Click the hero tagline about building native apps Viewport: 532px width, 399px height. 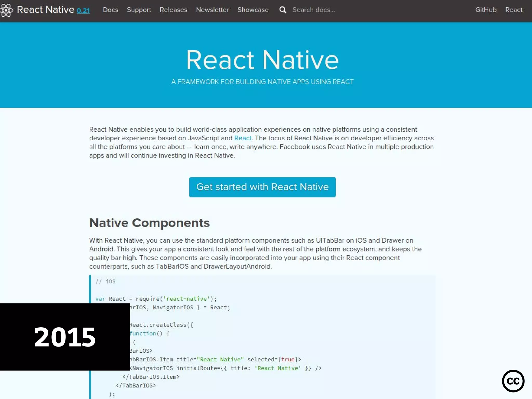click(262, 82)
